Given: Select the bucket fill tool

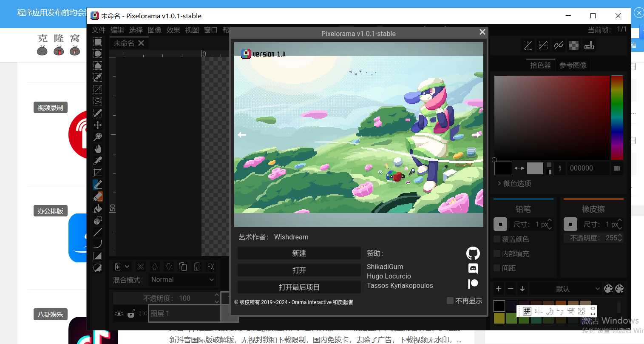Looking at the screenshot, I should coord(98,208).
